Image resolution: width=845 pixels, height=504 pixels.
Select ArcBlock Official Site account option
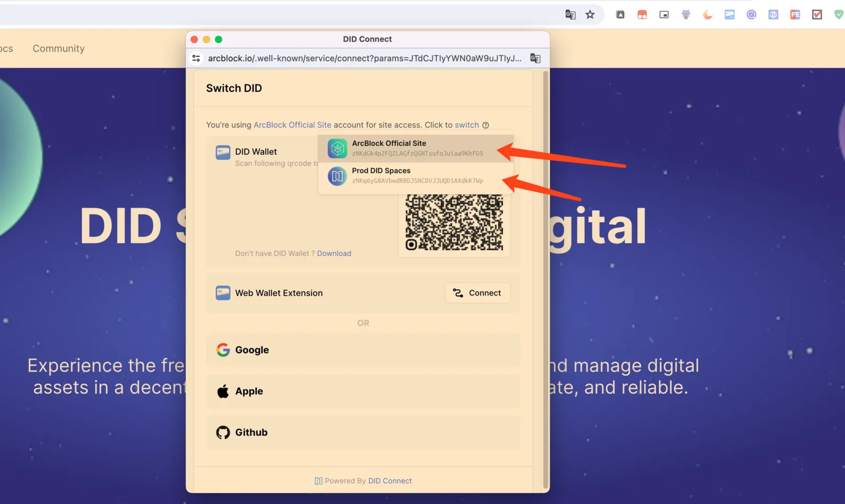[x=416, y=148]
